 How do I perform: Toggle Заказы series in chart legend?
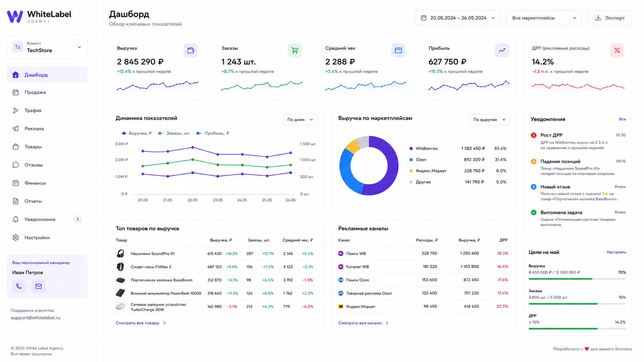pyautogui.click(x=174, y=133)
